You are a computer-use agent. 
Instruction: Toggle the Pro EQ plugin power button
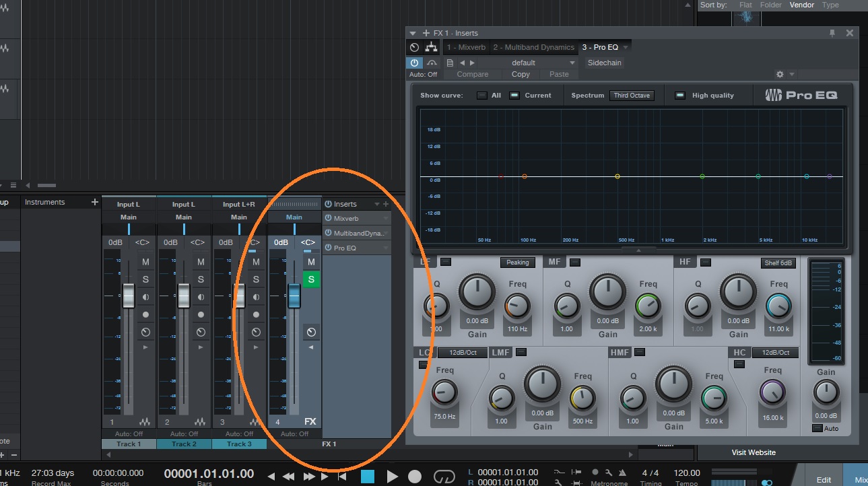[414, 63]
